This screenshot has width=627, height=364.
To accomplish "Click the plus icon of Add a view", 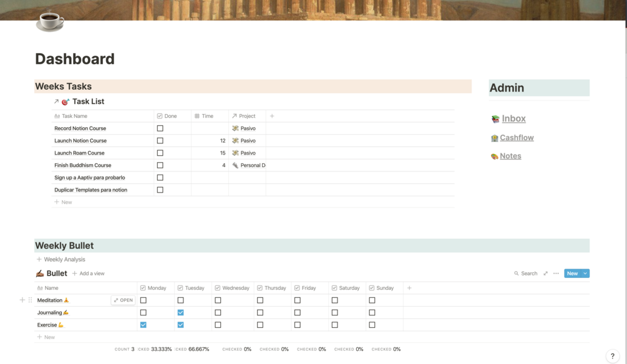I will (x=74, y=273).
